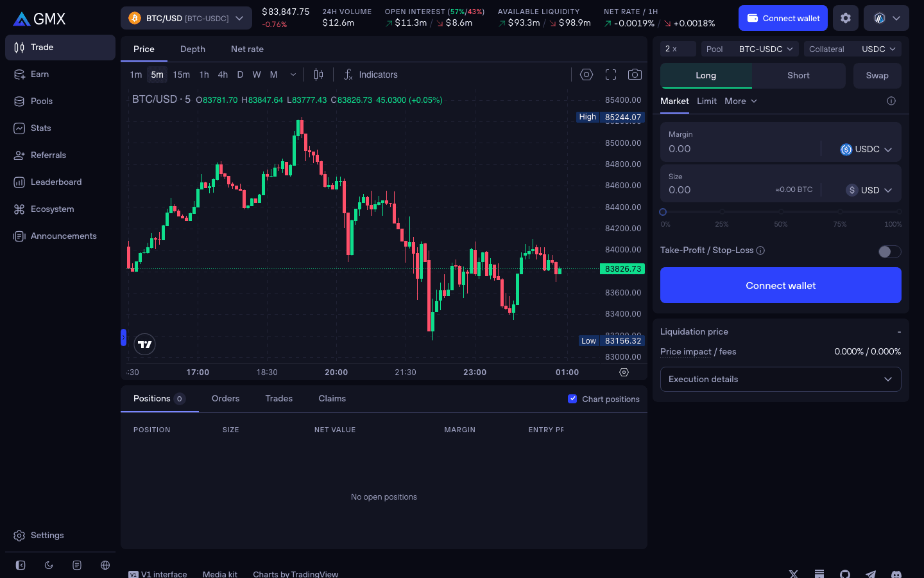Open the More order types dropdown
Viewport: 924px width, 578px height.
click(741, 101)
